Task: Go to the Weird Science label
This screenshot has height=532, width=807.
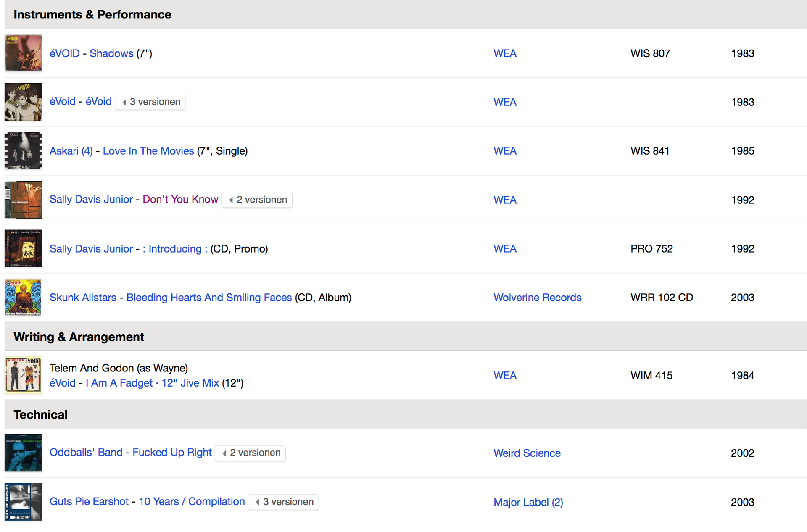Action: (x=527, y=453)
